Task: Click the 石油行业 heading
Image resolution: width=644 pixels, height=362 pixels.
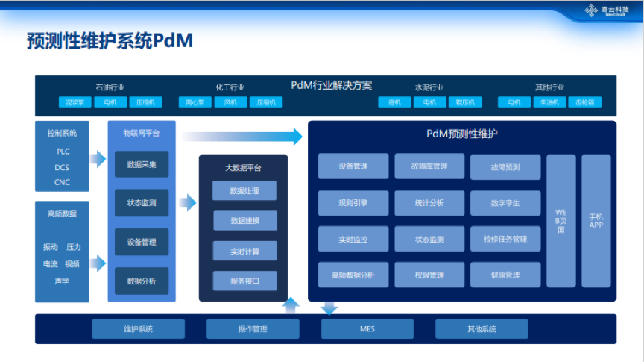Action: pyautogui.click(x=110, y=87)
